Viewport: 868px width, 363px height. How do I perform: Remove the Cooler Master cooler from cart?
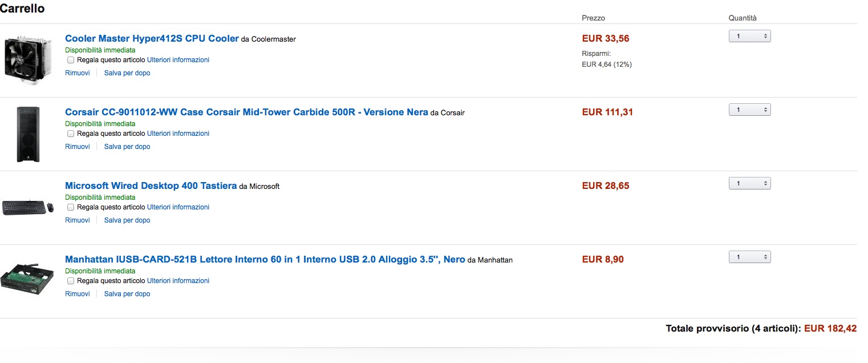coord(78,73)
